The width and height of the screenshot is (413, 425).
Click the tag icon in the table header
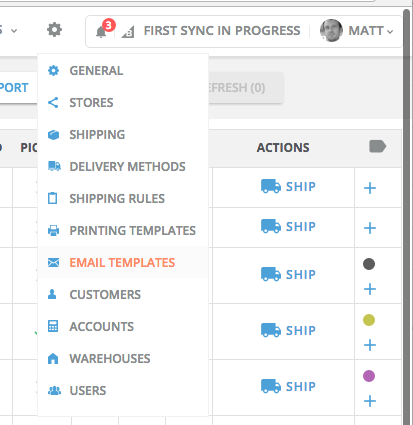[x=378, y=147]
